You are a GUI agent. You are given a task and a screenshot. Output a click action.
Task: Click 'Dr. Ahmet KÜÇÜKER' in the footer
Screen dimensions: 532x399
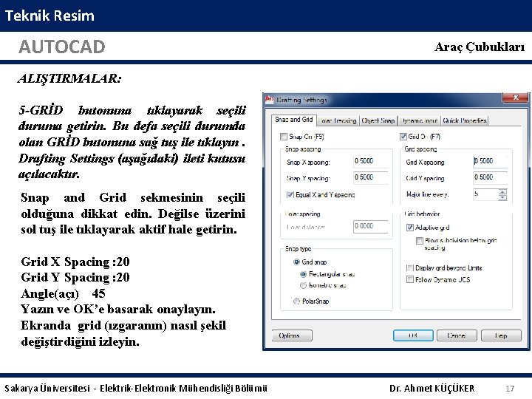click(x=432, y=388)
